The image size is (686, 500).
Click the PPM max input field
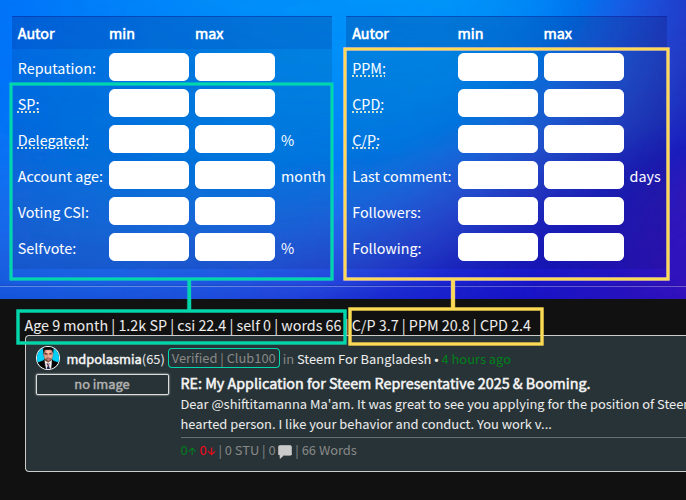pyautogui.click(x=584, y=67)
